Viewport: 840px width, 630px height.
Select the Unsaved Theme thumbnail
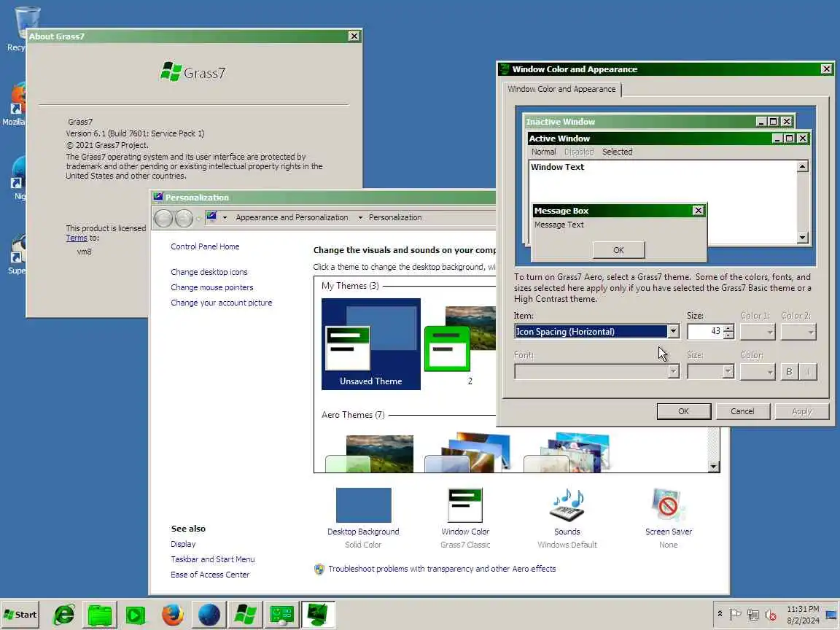point(370,344)
